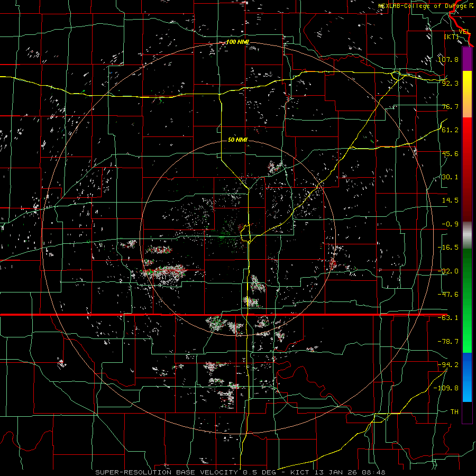Select the 92.3 value on velocity scale

(450, 83)
